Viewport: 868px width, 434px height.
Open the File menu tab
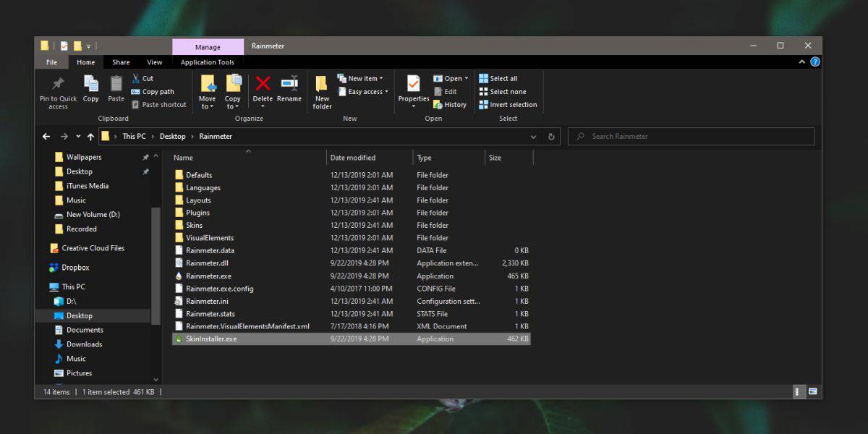(52, 62)
